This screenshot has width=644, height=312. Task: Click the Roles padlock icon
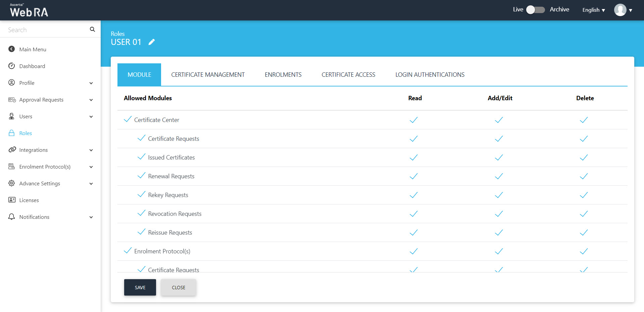pyautogui.click(x=12, y=133)
